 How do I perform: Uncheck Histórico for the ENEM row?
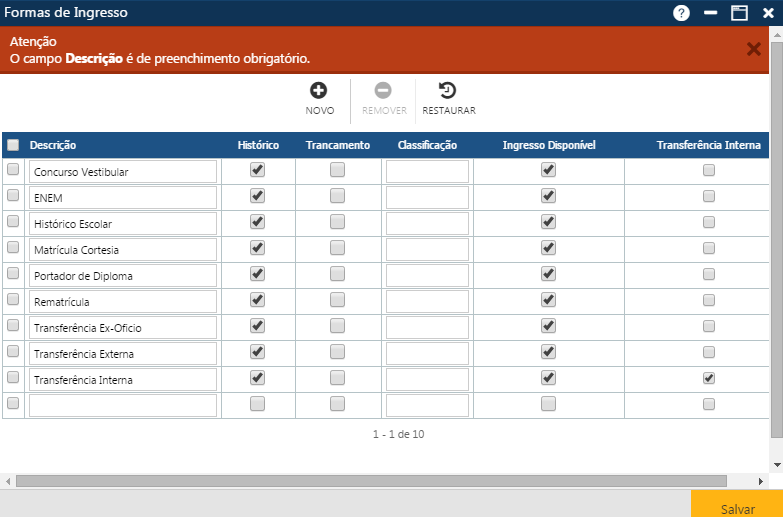click(257, 196)
